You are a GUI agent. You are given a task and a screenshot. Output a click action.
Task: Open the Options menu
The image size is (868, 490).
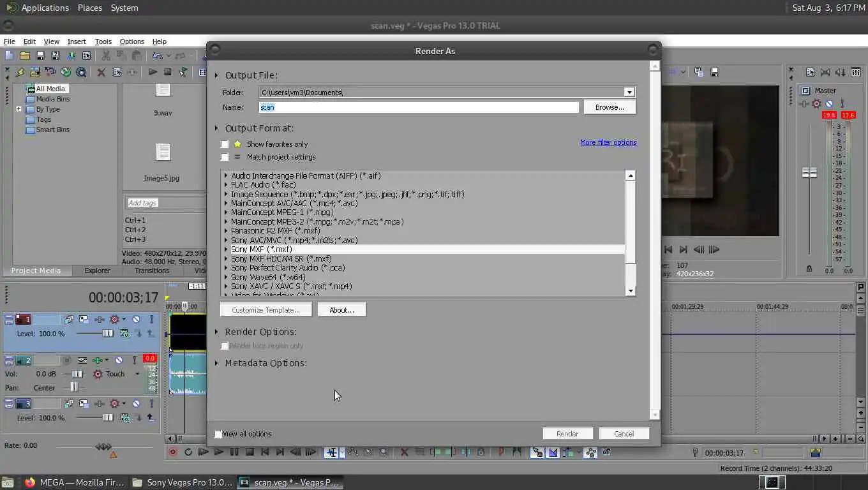point(131,41)
